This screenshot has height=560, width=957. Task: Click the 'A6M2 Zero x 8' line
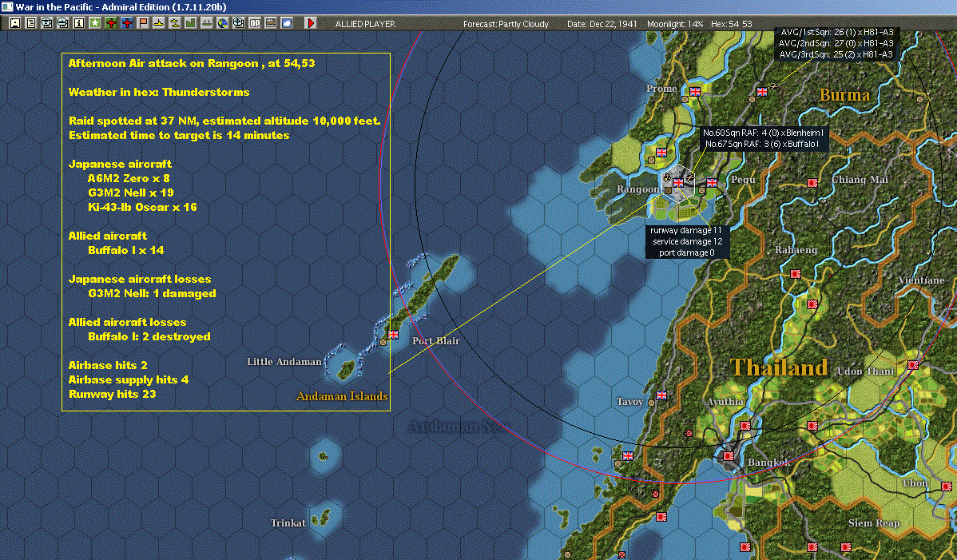(x=129, y=178)
